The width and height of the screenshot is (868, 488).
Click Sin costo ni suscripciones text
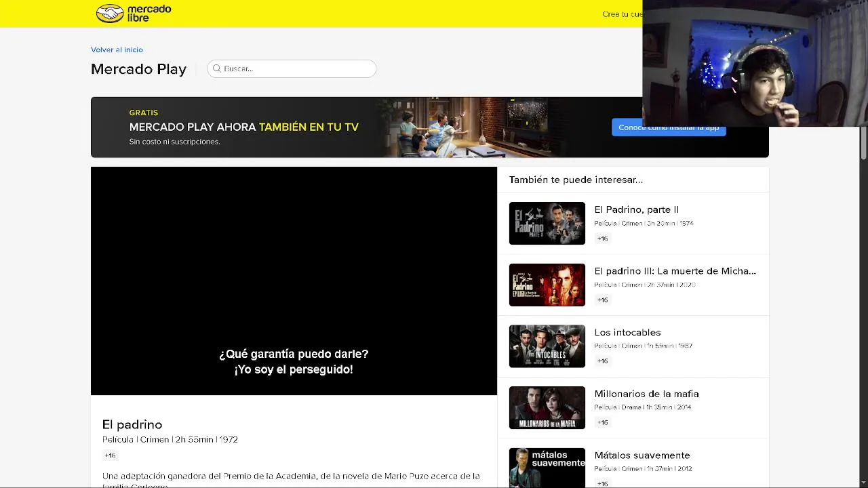(175, 142)
